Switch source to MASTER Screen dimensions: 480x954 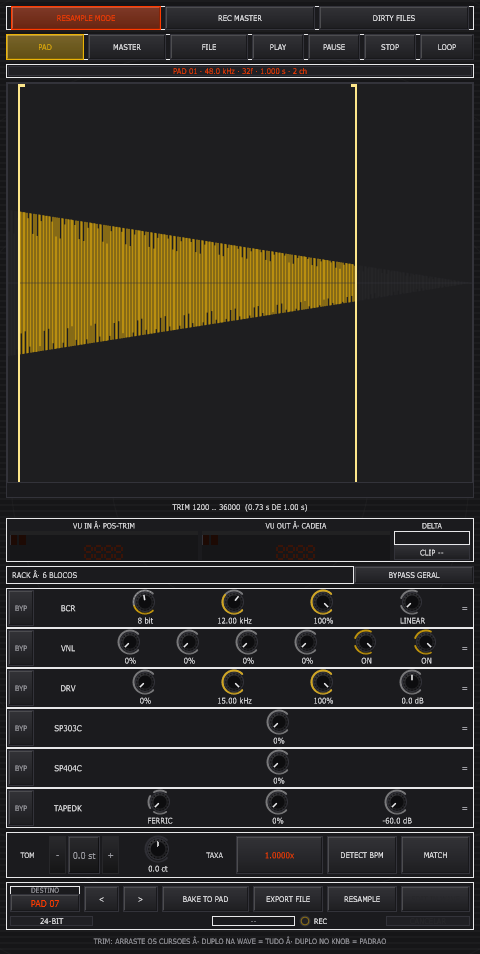coord(127,47)
